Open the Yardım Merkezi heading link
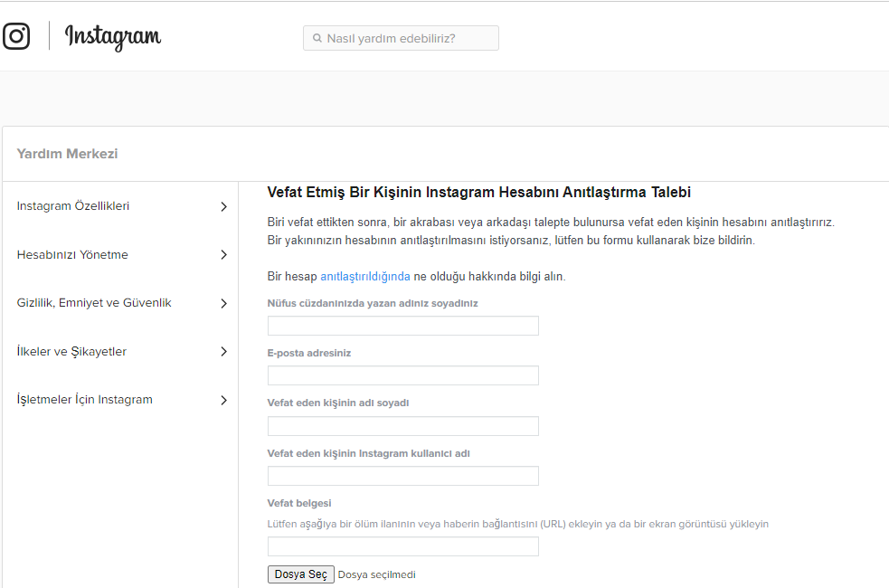 pyautogui.click(x=67, y=154)
